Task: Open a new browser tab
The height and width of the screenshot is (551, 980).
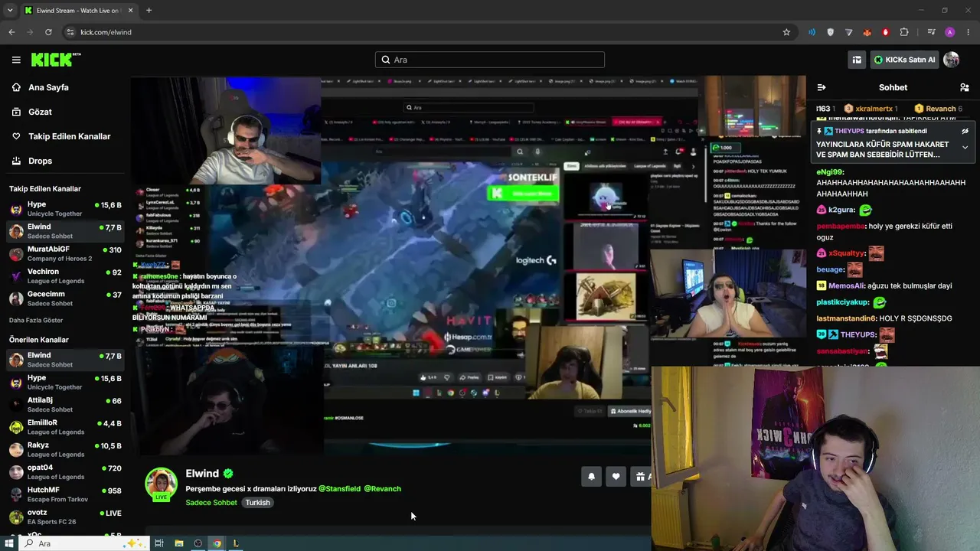Action: click(x=149, y=11)
